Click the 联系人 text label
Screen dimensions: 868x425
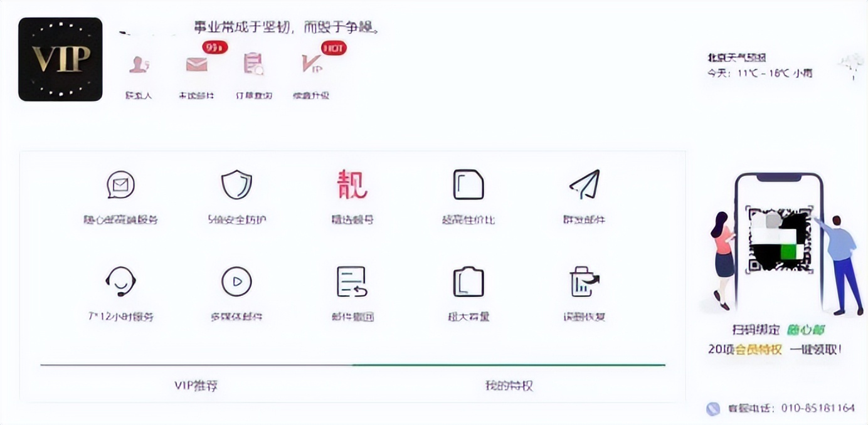click(139, 96)
